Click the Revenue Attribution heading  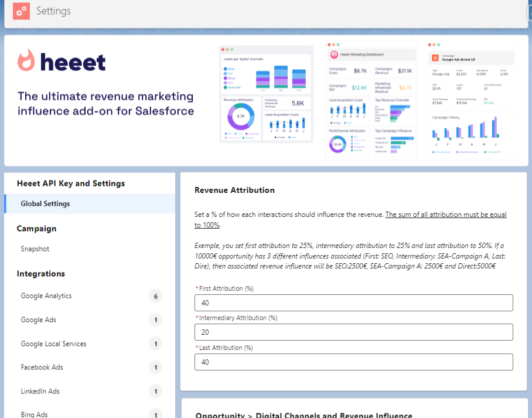coord(234,190)
